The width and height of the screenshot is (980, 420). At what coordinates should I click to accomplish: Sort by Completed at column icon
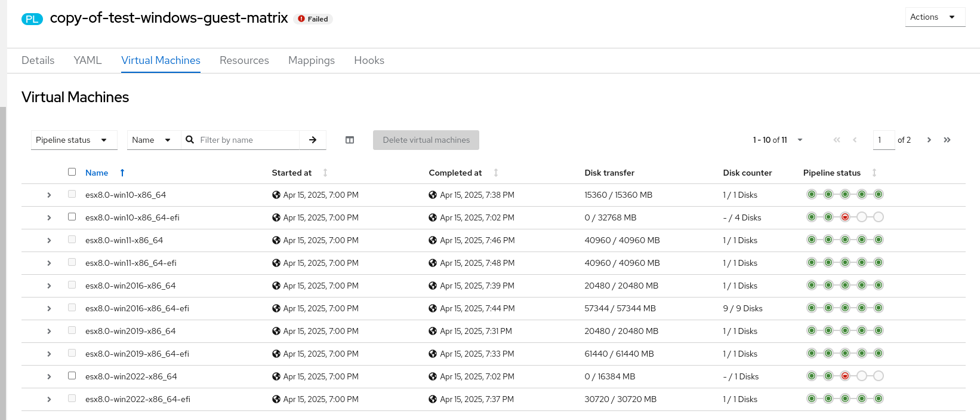click(496, 173)
